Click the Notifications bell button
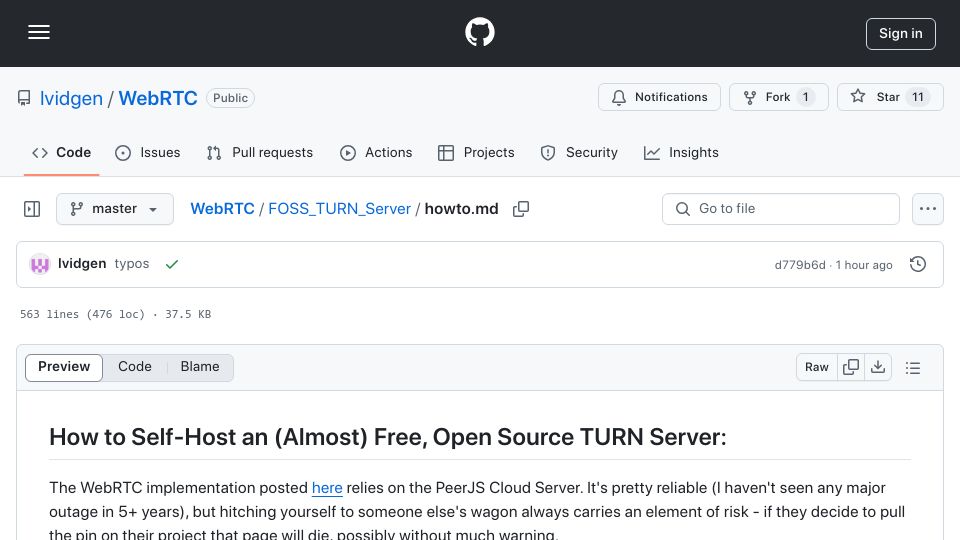The image size is (960, 540). pos(659,97)
